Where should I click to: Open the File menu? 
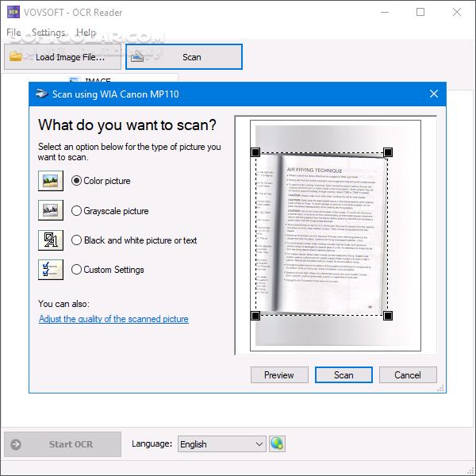[13, 33]
